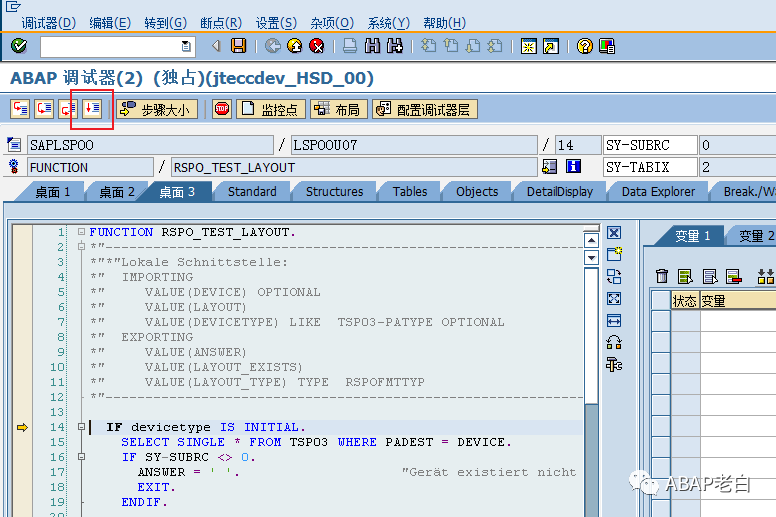
Task: Click the Generate Shortcut icon
Action: pyautogui.click(x=551, y=46)
